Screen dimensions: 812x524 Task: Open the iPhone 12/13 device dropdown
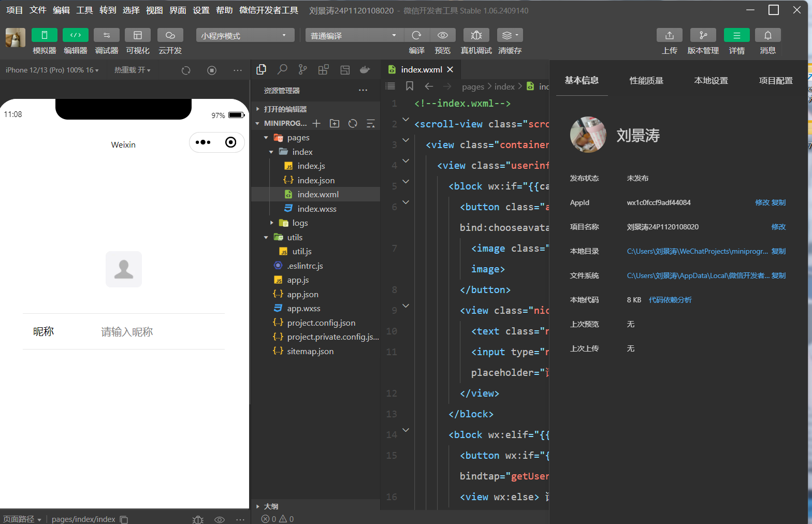tap(52, 70)
